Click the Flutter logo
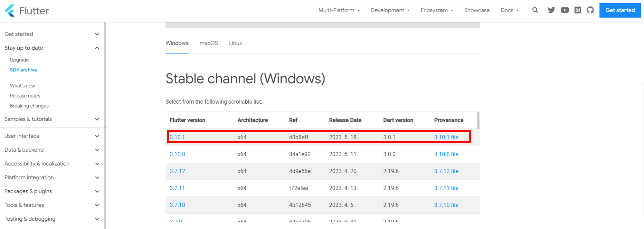This screenshot has height=229, width=644. 27,11
